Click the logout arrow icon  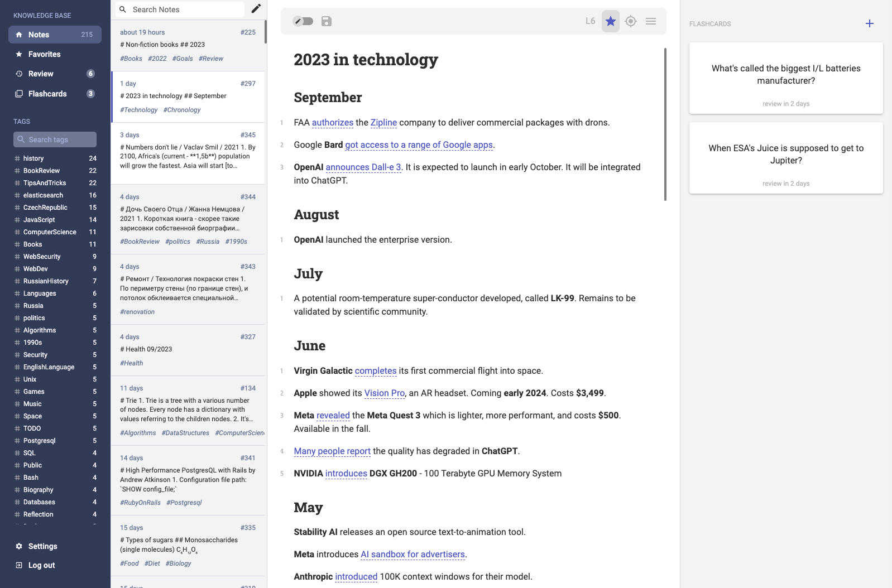[x=19, y=565]
